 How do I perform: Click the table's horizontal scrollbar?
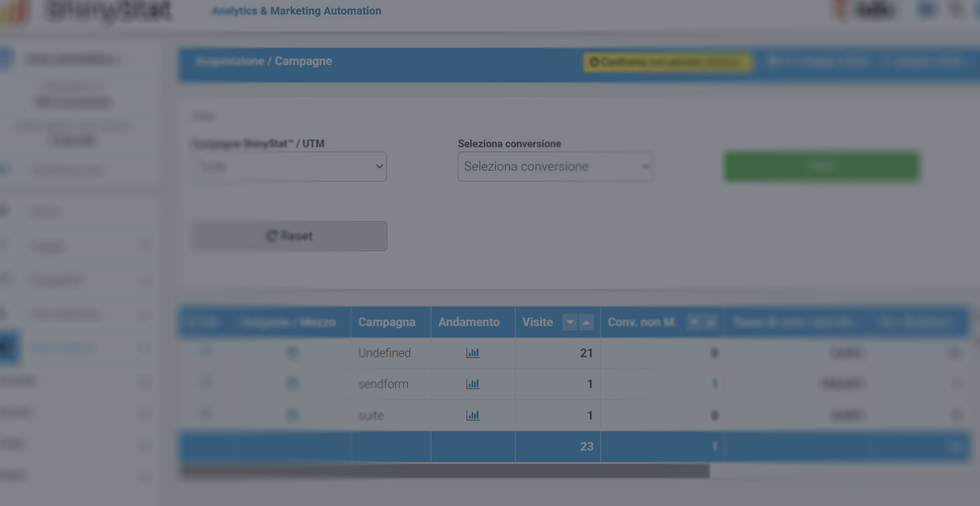click(444, 471)
